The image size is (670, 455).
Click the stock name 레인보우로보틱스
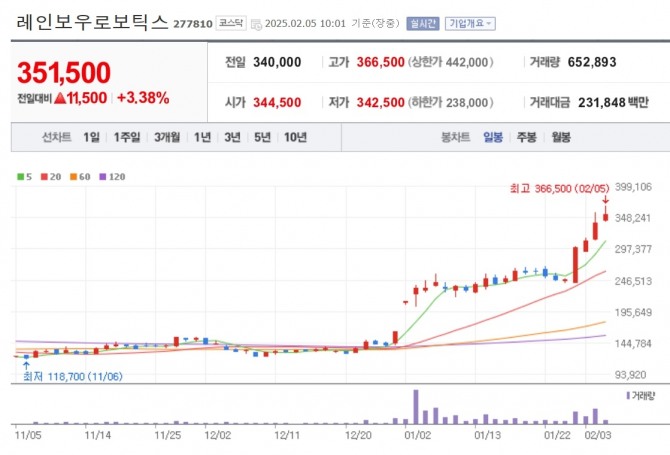(92, 22)
